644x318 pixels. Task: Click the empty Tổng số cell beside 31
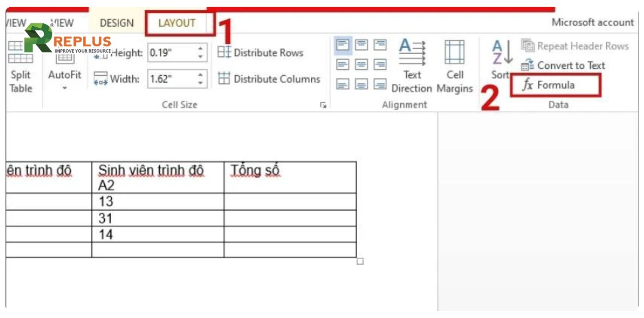(x=290, y=218)
